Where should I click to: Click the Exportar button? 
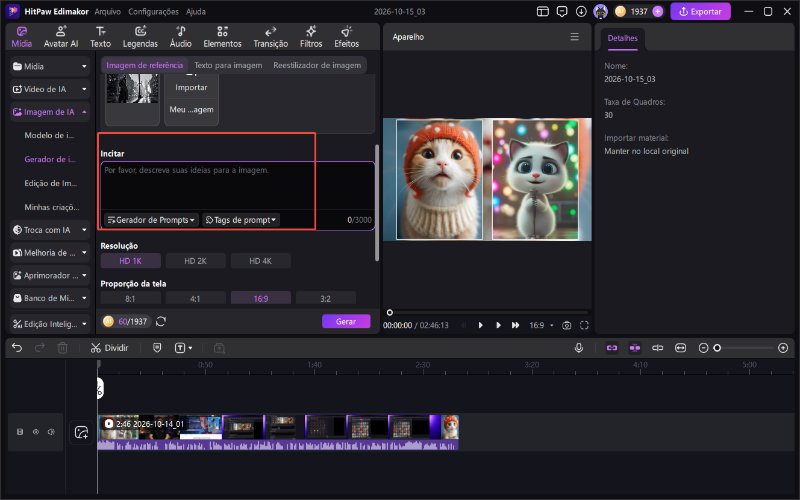click(x=701, y=11)
